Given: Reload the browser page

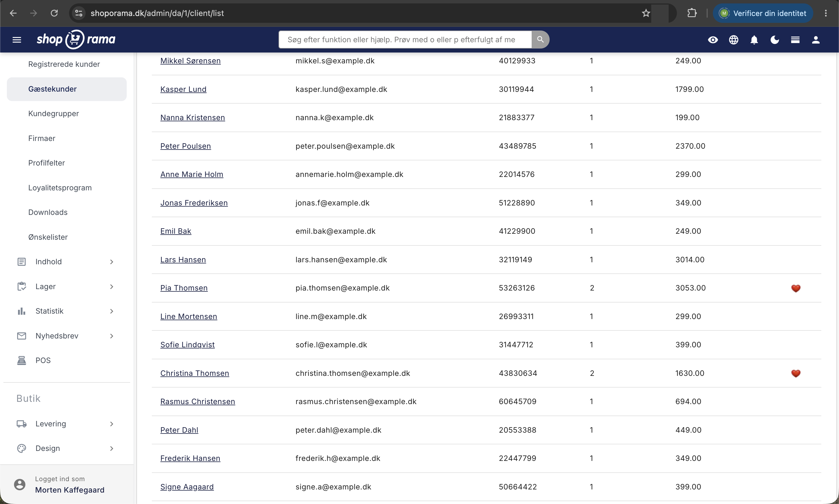Looking at the screenshot, I should tap(54, 13).
